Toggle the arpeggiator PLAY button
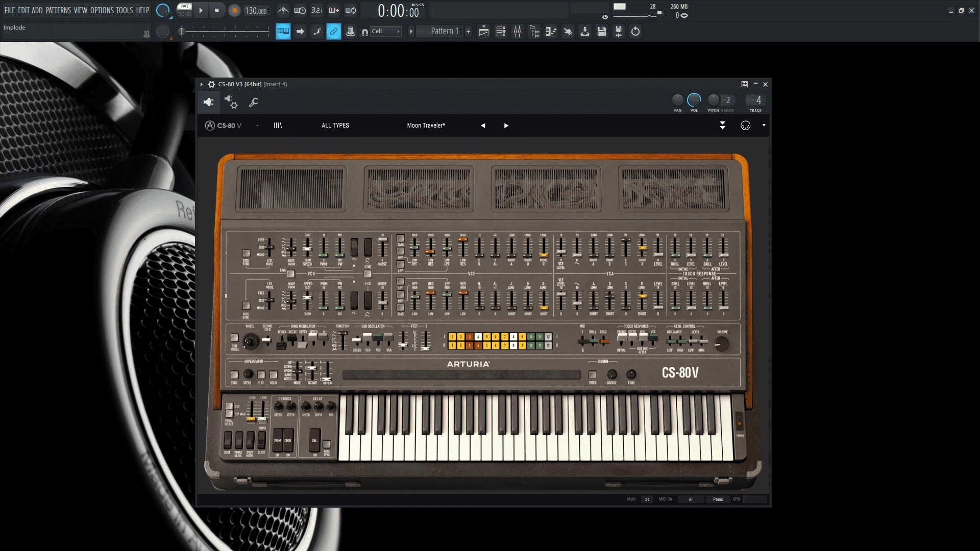Image resolution: width=980 pixels, height=551 pixels. [x=261, y=375]
